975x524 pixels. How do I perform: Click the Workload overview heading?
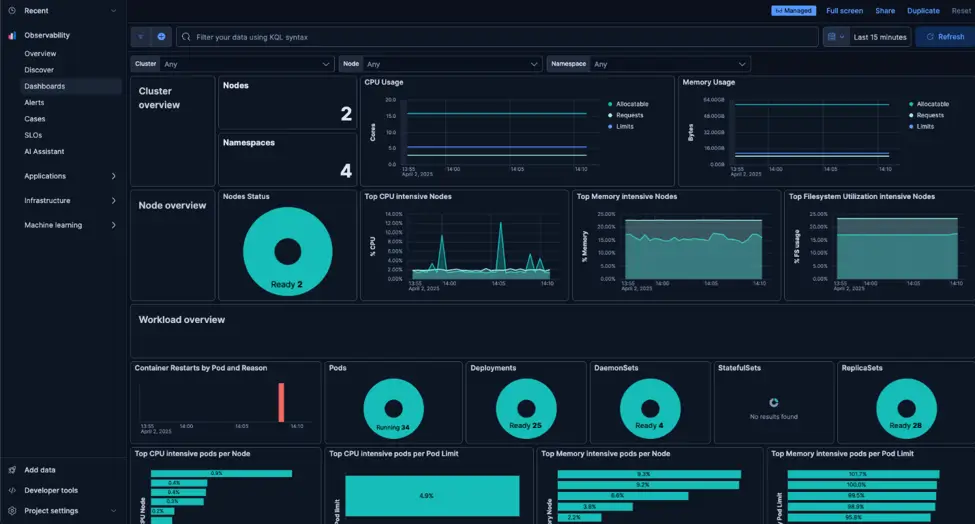coord(182,319)
